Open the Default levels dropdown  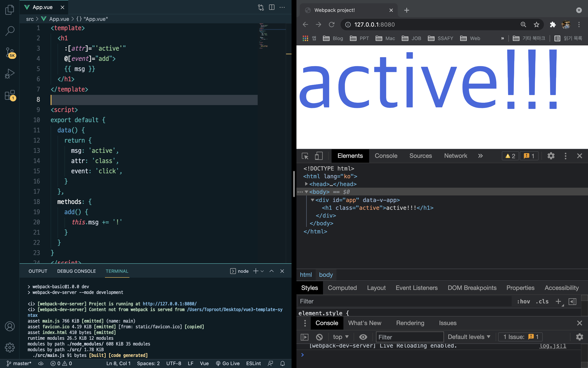click(469, 337)
